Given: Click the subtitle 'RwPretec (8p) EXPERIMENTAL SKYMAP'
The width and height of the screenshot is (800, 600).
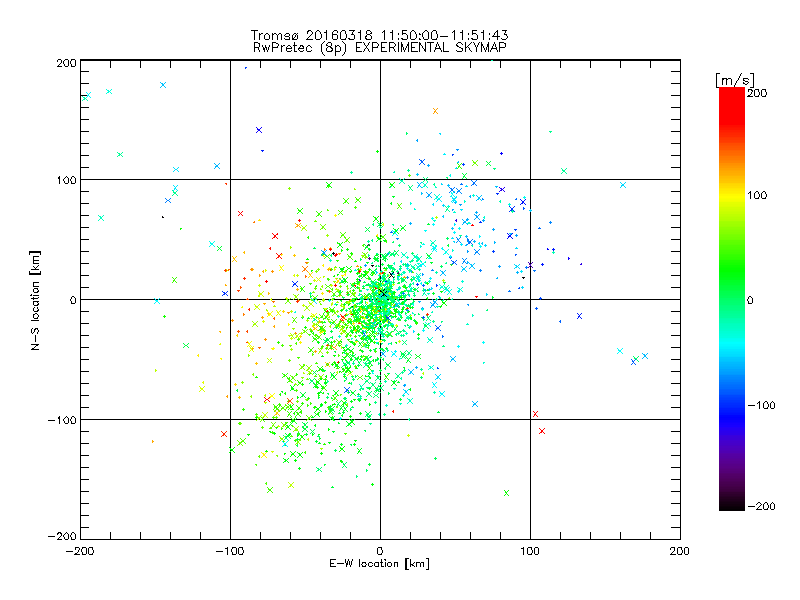Looking at the screenshot, I should 380,47.
